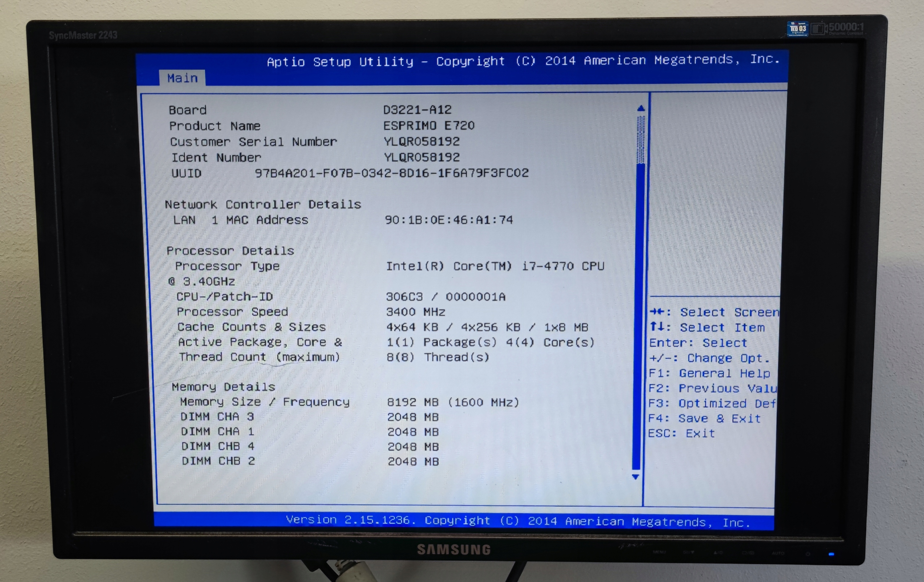This screenshot has height=582, width=924.
Task: Click F4: Save & Exit hint
Action: pos(704,418)
